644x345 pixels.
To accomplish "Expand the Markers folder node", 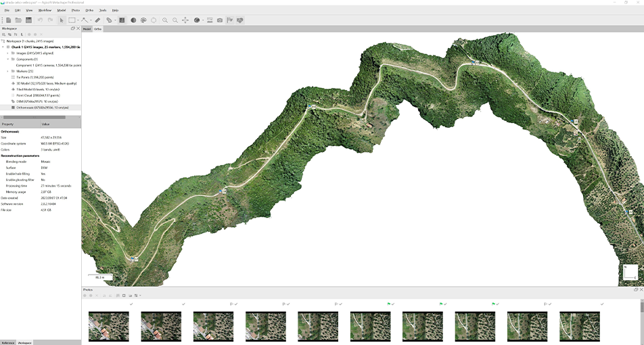I will click(x=8, y=72).
